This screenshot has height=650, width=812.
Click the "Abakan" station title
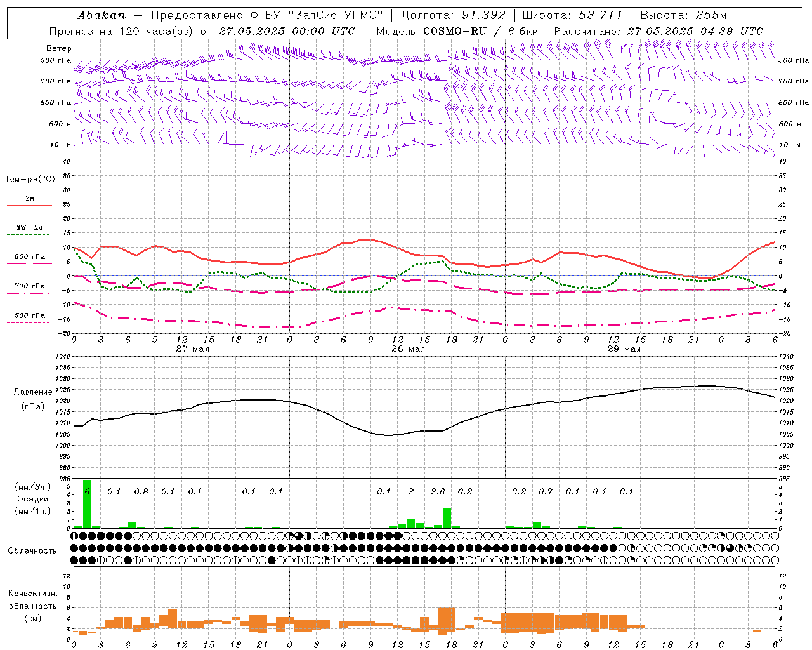[x=102, y=15]
